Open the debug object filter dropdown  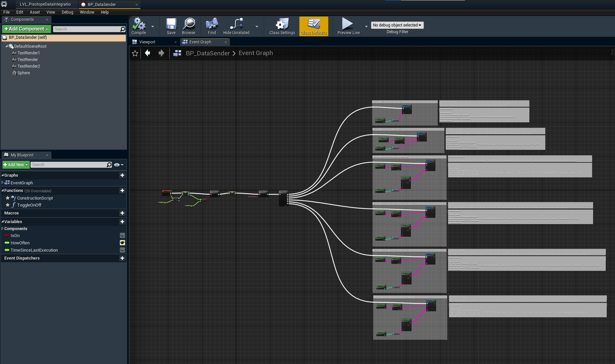397,25
